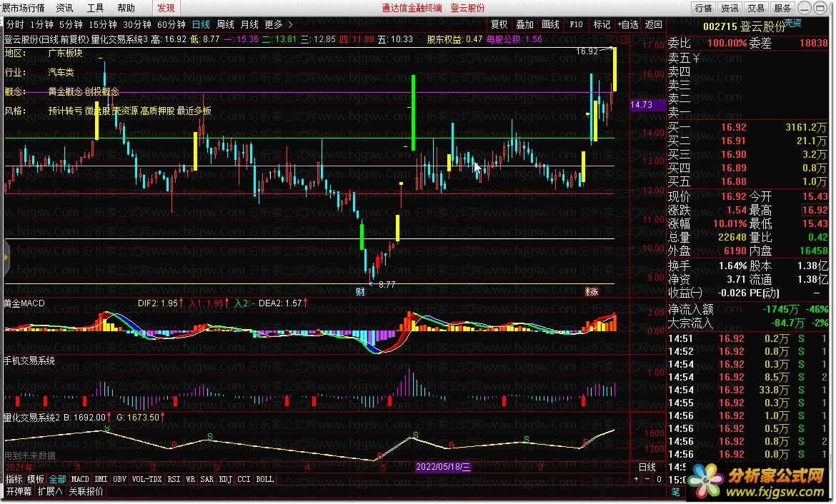836x504 pixels.
Task: Click the 模板 tab in the bottom bar
Action: [36, 480]
